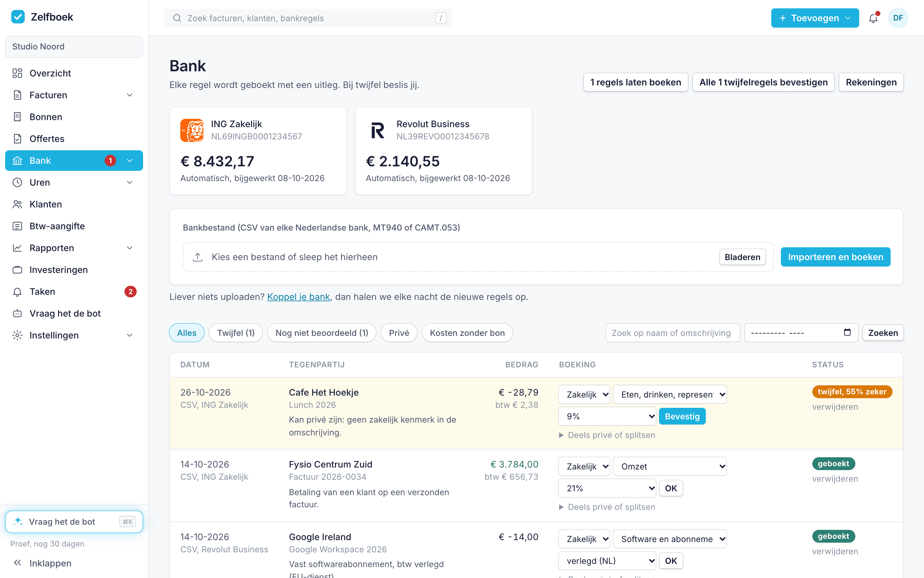Collapse sidebar with the Inklappen arrows
Image resolution: width=924 pixels, height=578 pixels.
point(17,563)
